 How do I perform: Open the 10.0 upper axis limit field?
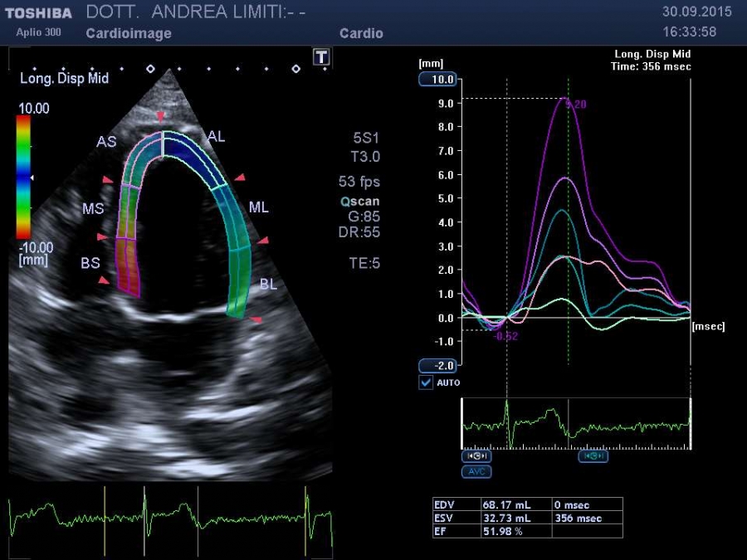[x=437, y=80]
